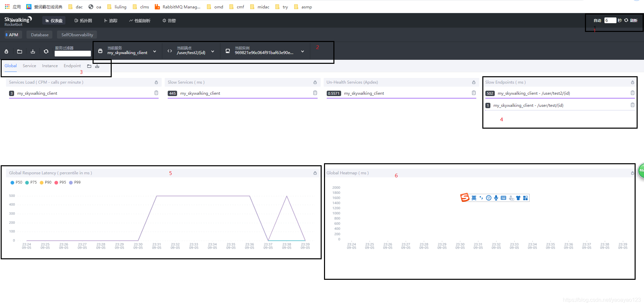644x306 pixels.
Task: Click my_skywalking_client in Services Load list
Action: coord(37,93)
